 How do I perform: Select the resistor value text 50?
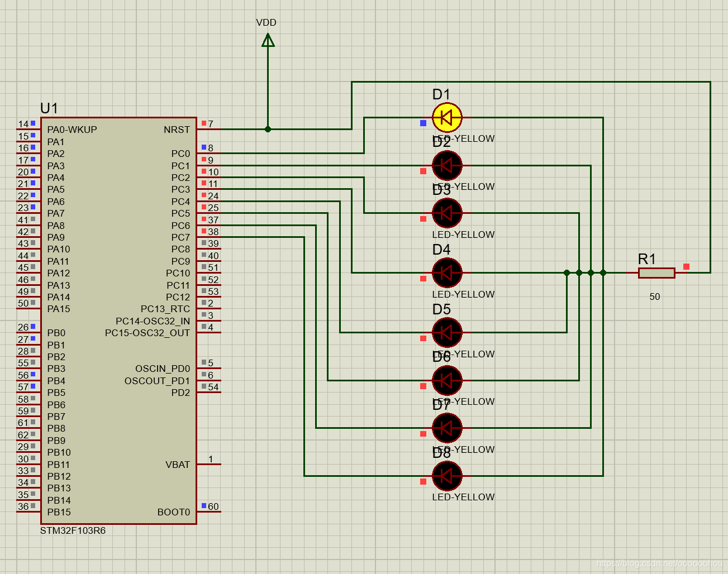pyautogui.click(x=654, y=296)
